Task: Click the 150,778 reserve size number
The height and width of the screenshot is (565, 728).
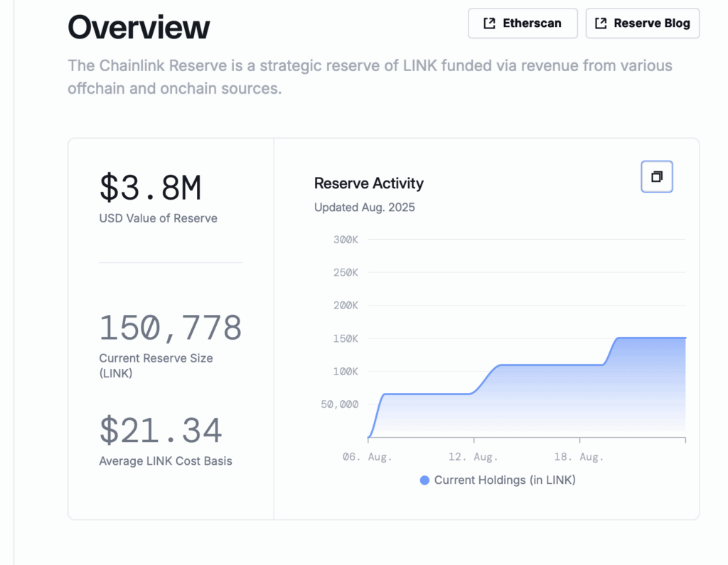Action: [171, 328]
